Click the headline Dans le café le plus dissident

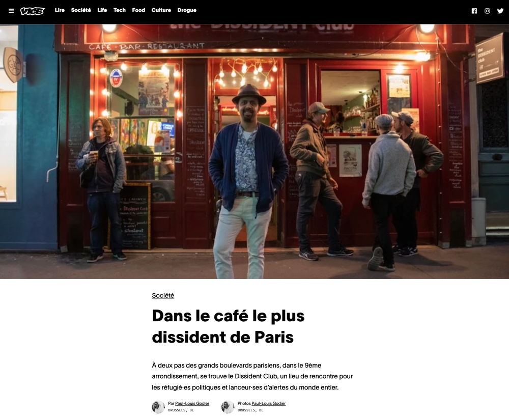[228, 326]
